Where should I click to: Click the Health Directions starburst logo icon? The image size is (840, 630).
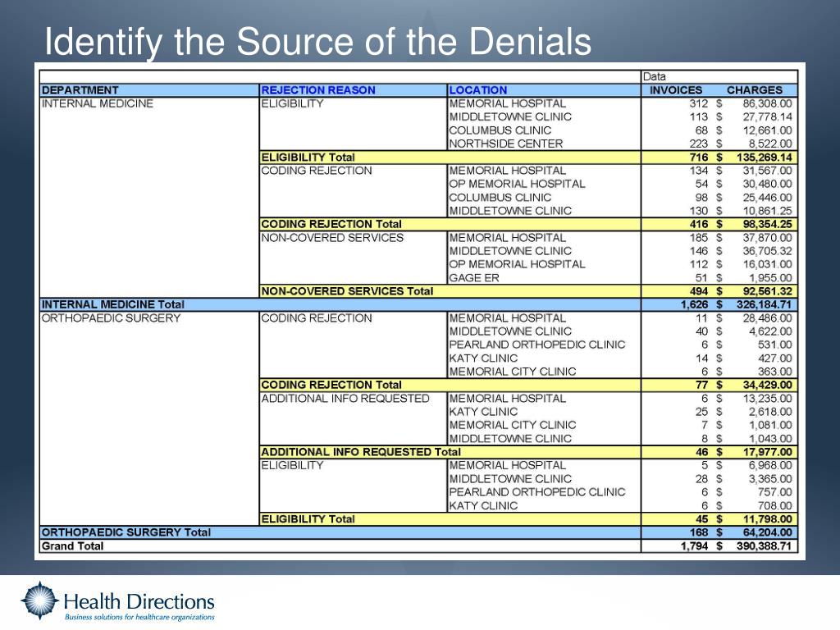tap(39, 600)
